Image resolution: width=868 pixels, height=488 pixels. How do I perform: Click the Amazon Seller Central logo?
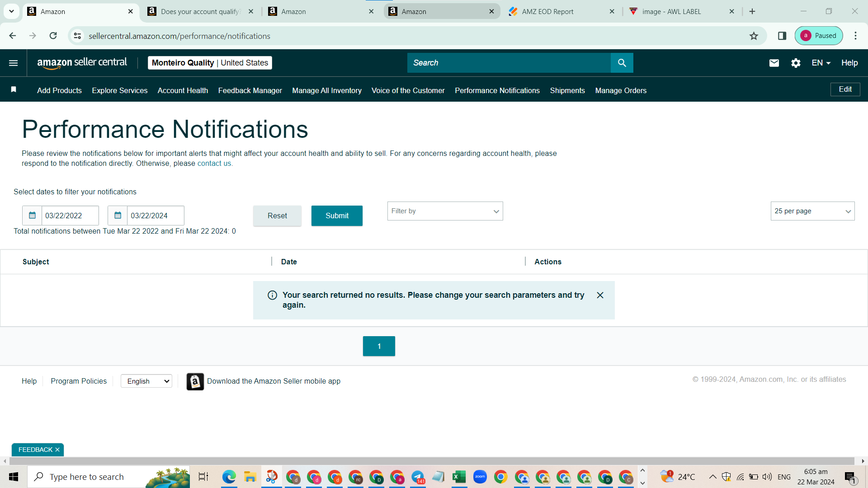[82, 63]
